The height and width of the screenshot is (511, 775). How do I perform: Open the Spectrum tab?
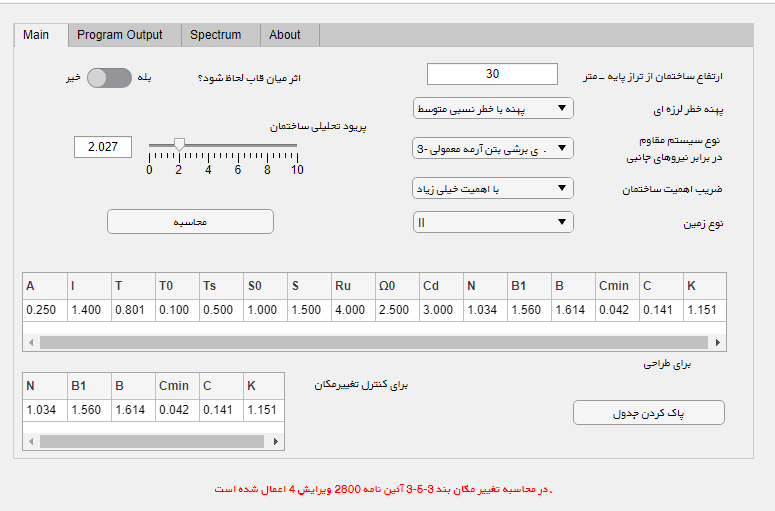coord(215,35)
